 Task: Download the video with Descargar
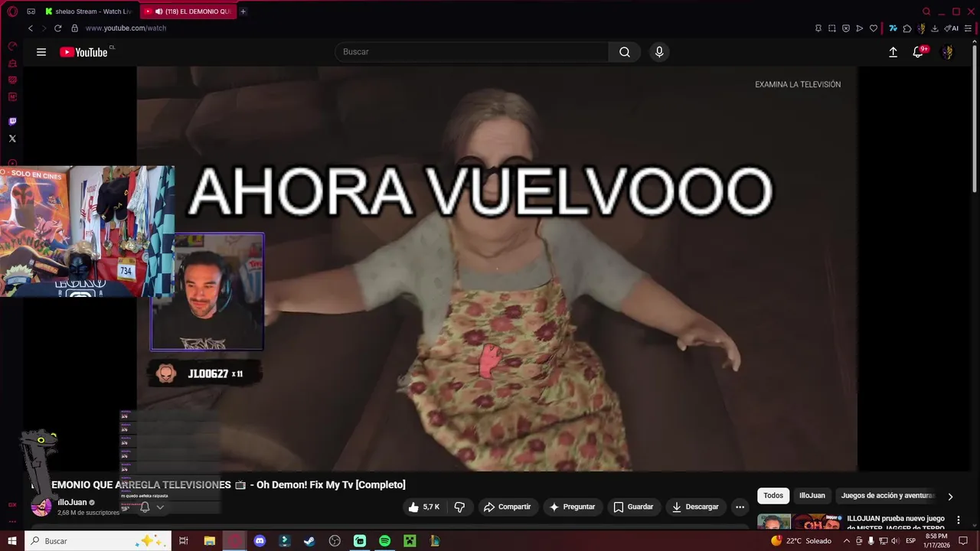(x=695, y=507)
